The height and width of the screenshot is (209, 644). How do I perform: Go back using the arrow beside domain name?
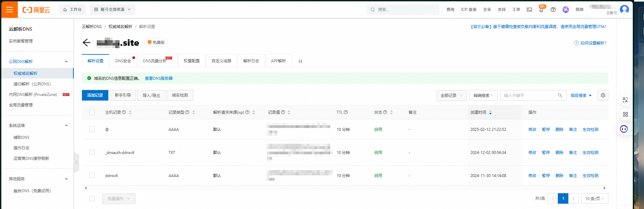(x=87, y=43)
